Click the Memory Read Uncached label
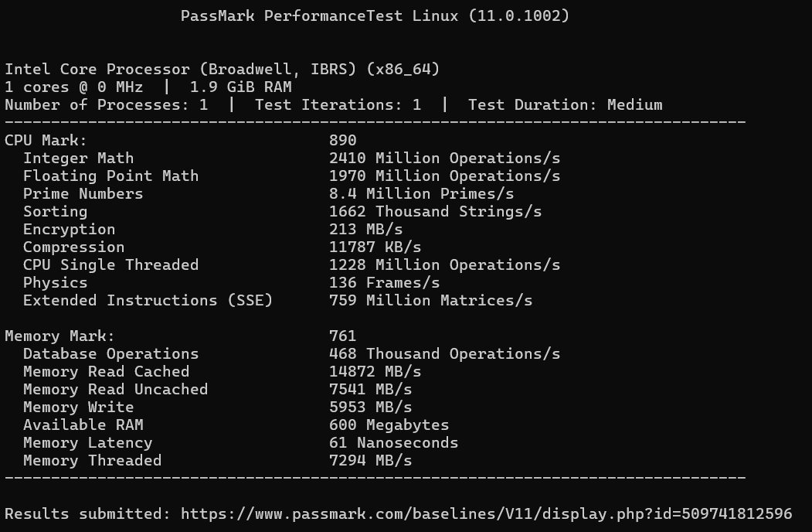812x532 pixels. [x=115, y=390]
